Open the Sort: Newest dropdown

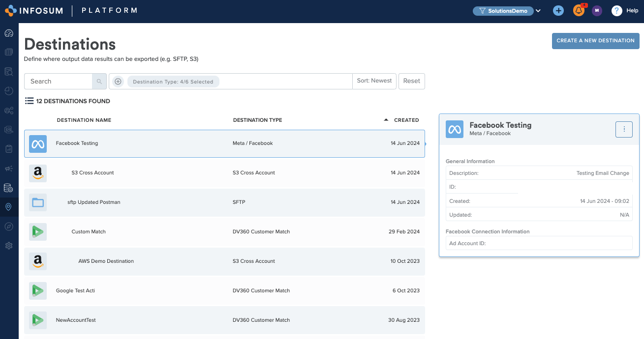(374, 81)
